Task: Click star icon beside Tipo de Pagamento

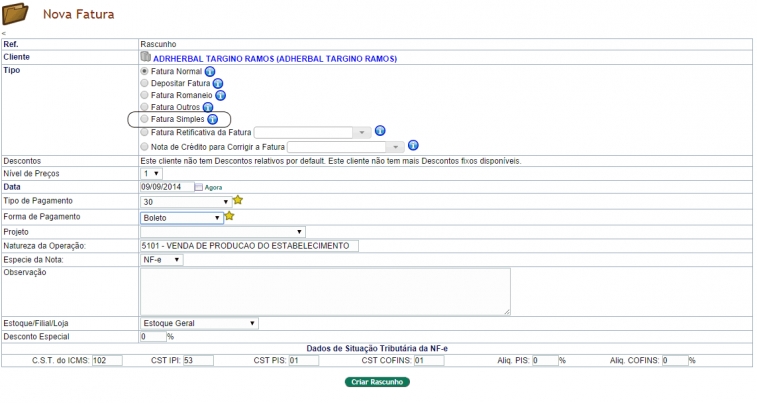Action: (x=238, y=200)
